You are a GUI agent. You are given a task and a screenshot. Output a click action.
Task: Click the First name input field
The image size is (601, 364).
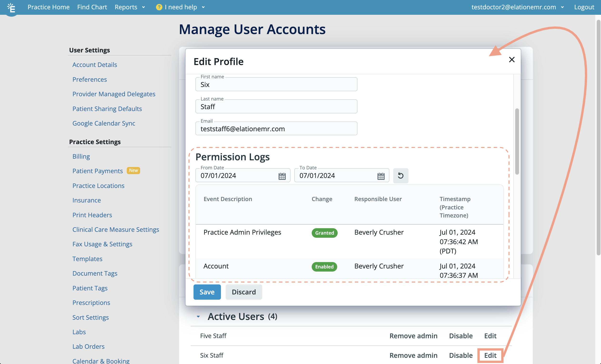pos(276,84)
